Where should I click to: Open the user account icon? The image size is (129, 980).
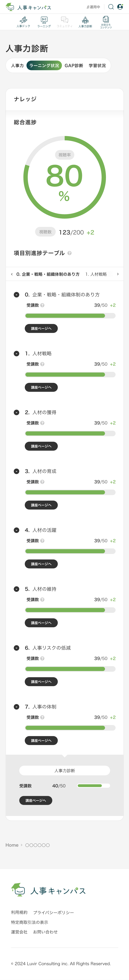pos(120,7)
